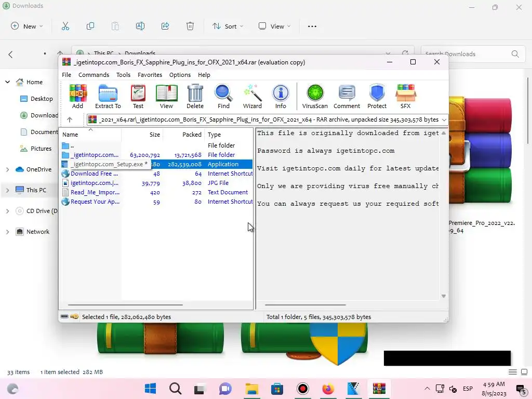Switch Explorer to large icons layout
This screenshot has width=532, height=399.
tap(524, 372)
